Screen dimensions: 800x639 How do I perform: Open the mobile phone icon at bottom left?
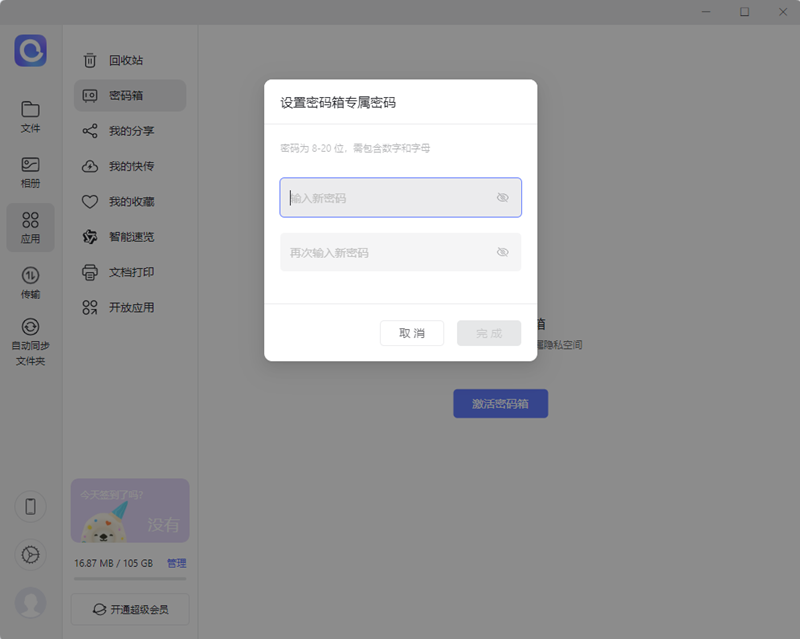[30, 507]
